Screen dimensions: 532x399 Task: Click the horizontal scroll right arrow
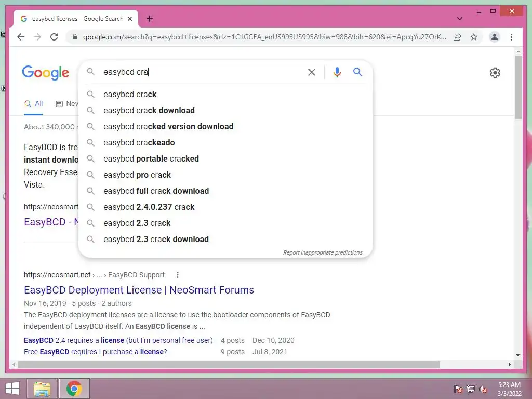tap(509, 364)
